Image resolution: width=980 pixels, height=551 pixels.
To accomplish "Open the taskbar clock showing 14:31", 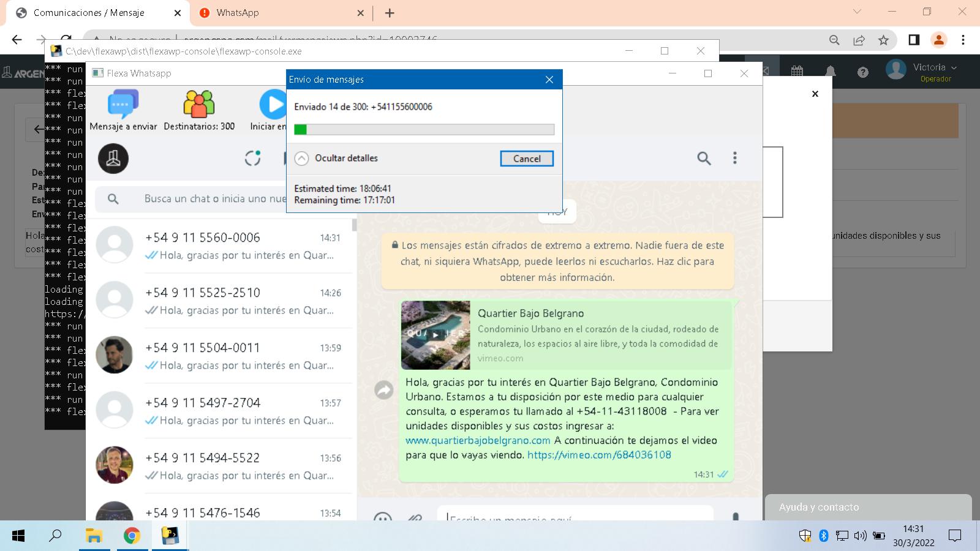I will coord(913,536).
